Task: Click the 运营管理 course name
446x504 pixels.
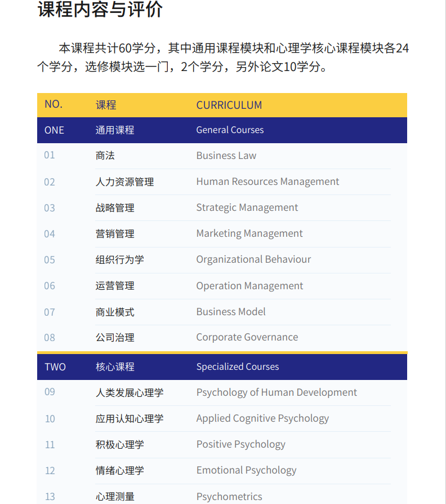Action: click(115, 286)
